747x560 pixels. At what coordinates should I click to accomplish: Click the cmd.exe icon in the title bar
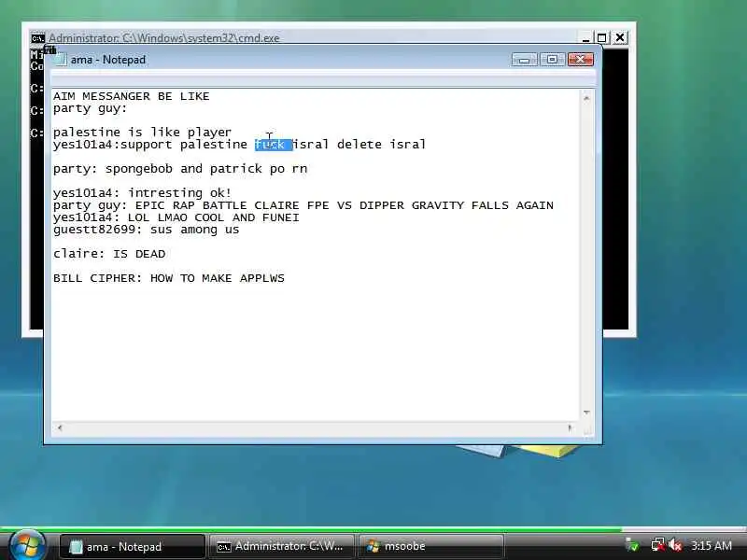coord(37,38)
